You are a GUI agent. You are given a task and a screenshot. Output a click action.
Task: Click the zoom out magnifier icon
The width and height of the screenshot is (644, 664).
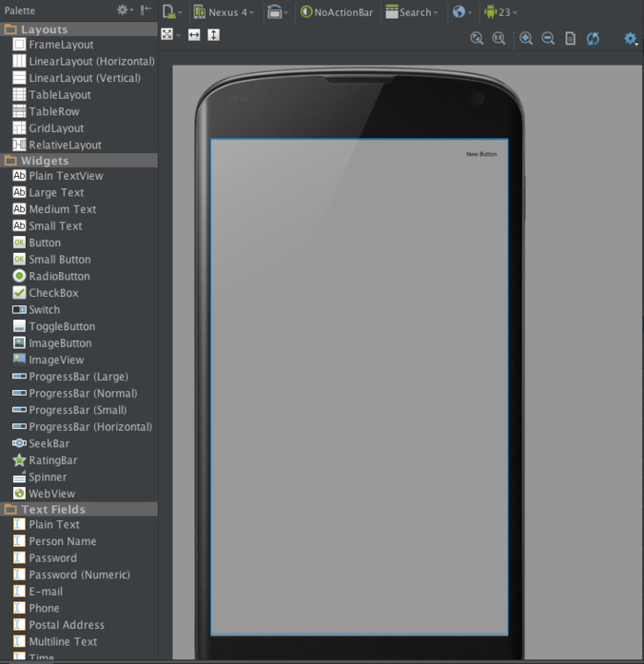[x=548, y=39]
